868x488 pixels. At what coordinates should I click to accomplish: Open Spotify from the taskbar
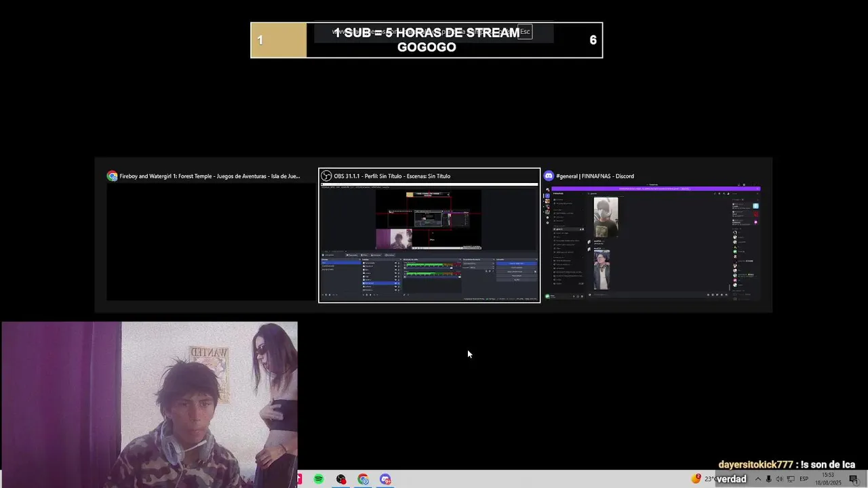tap(319, 479)
